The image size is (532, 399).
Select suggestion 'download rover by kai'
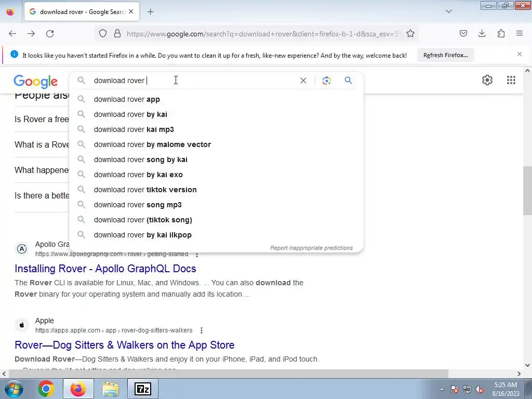pyautogui.click(x=216, y=114)
